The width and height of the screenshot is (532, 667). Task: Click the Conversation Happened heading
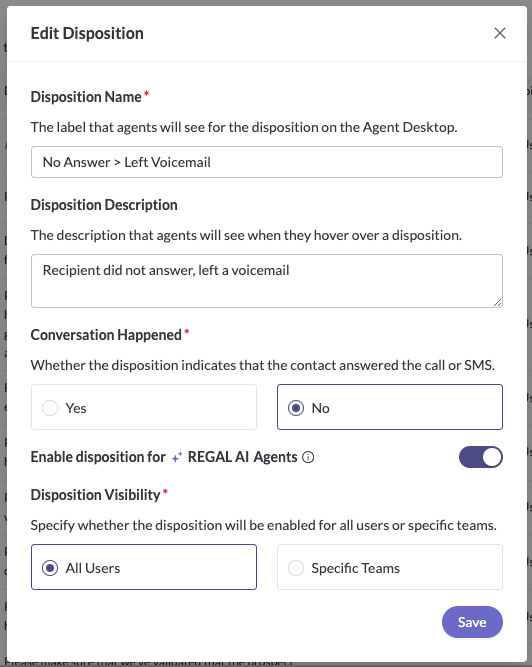(x=106, y=335)
